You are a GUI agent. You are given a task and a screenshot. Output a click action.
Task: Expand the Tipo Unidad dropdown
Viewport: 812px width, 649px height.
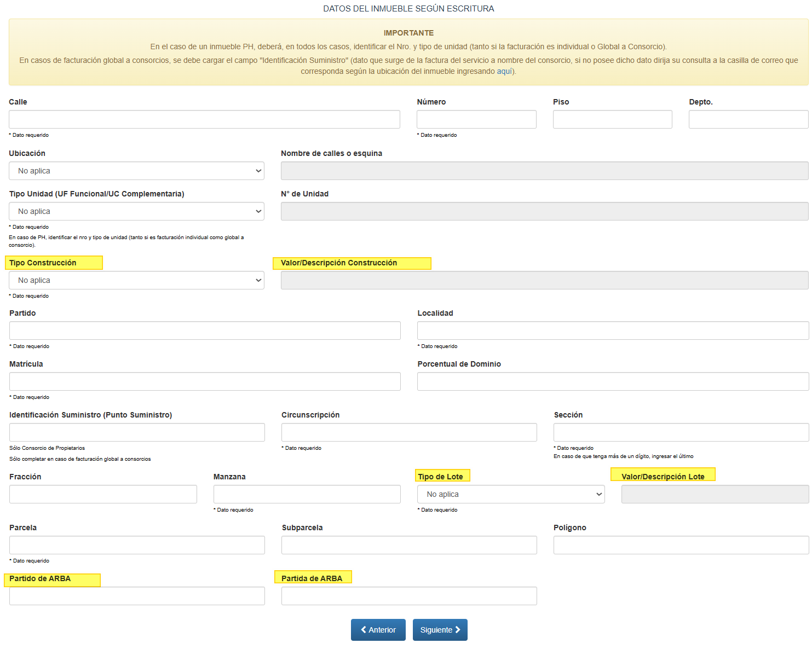coord(136,211)
